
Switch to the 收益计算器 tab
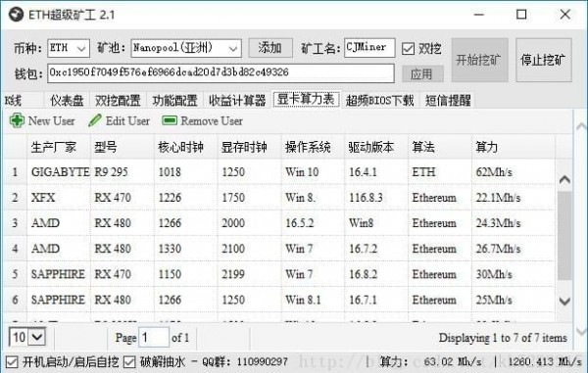[x=237, y=101]
